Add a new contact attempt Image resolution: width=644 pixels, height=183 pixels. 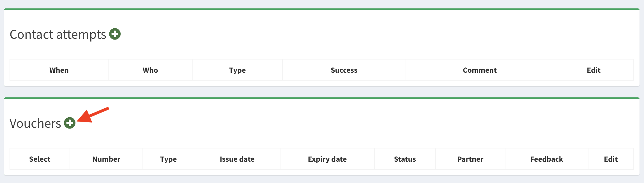coord(115,34)
